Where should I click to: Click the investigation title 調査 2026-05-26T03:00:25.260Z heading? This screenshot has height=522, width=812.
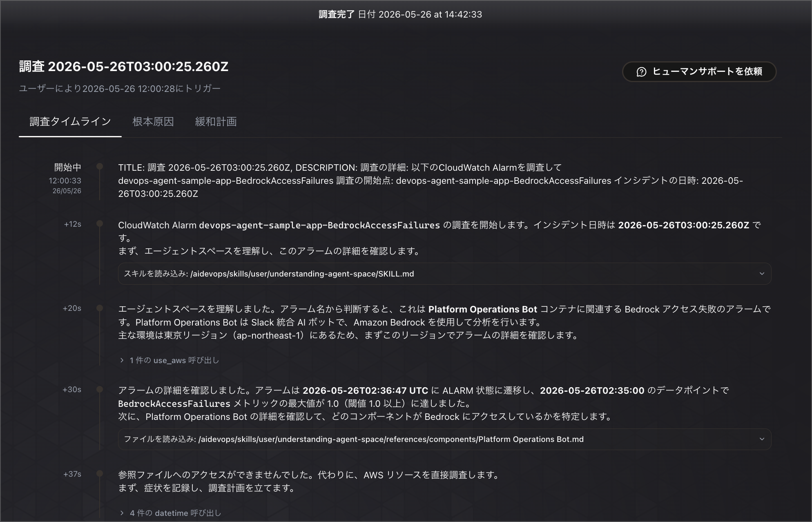[x=124, y=67]
